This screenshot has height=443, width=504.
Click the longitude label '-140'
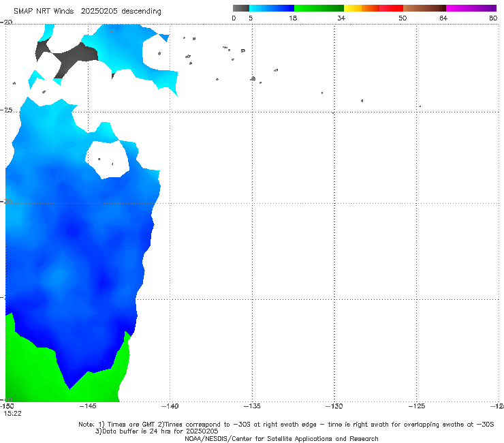click(x=170, y=406)
